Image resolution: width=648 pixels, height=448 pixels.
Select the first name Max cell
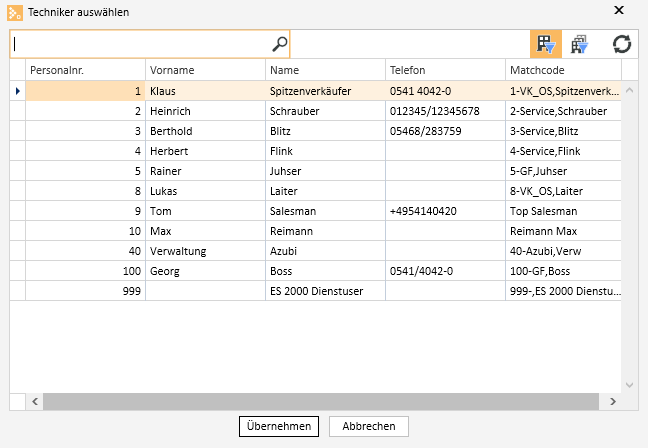pyautogui.click(x=205, y=231)
